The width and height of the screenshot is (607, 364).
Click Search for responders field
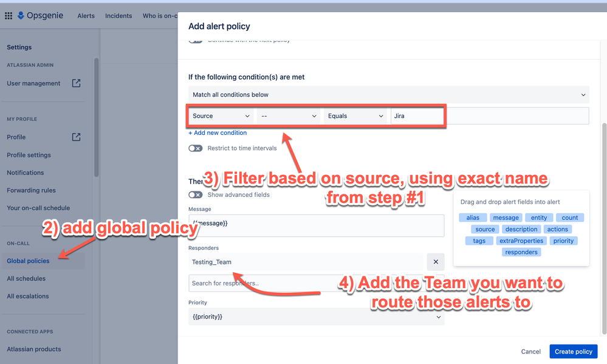click(x=317, y=283)
